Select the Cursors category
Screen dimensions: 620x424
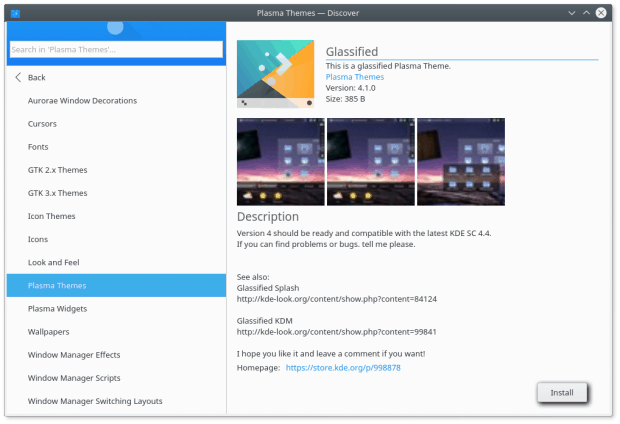click(42, 124)
